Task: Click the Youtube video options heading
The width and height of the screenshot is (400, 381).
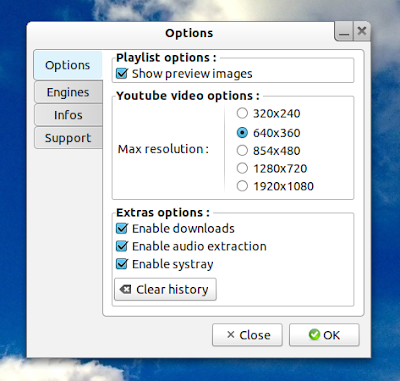Action: pyautogui.click(x=188, y=96)
